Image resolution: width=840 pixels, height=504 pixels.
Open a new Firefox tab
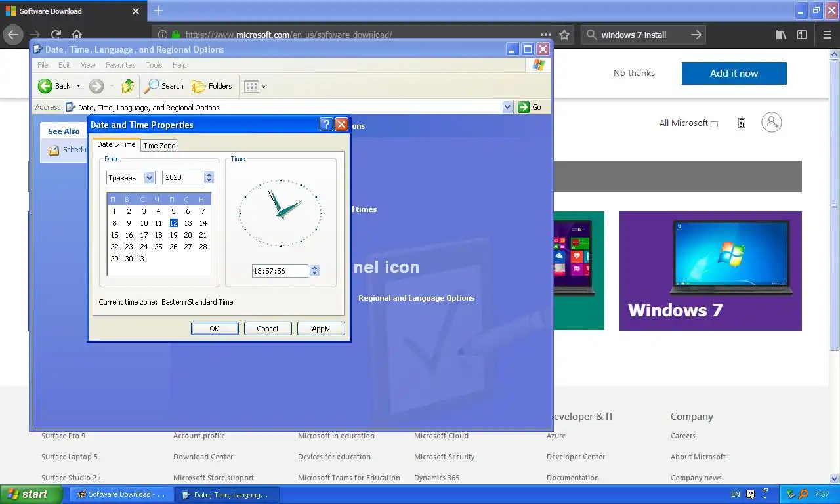[158, 10]
